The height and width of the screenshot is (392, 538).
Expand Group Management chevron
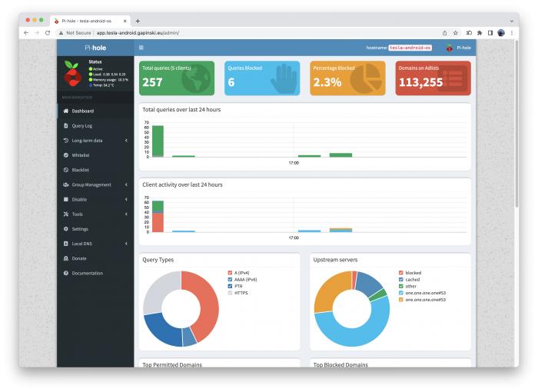126,184
